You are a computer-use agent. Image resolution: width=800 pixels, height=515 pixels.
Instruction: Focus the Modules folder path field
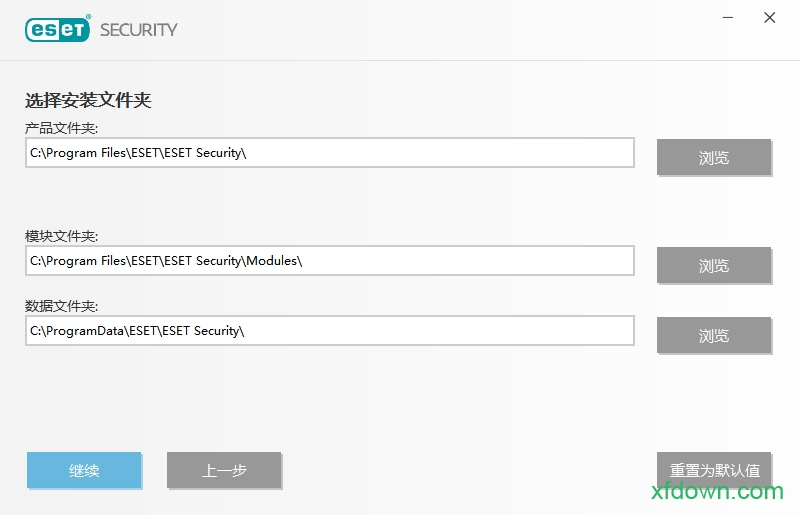[330, 261]
